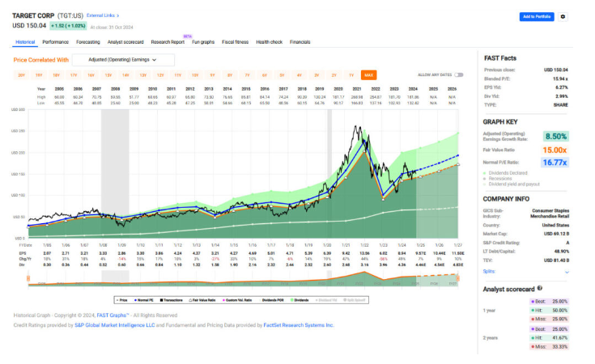Click the Dividends Declared key entry
The image size is (595, 364).
(505, 173)
